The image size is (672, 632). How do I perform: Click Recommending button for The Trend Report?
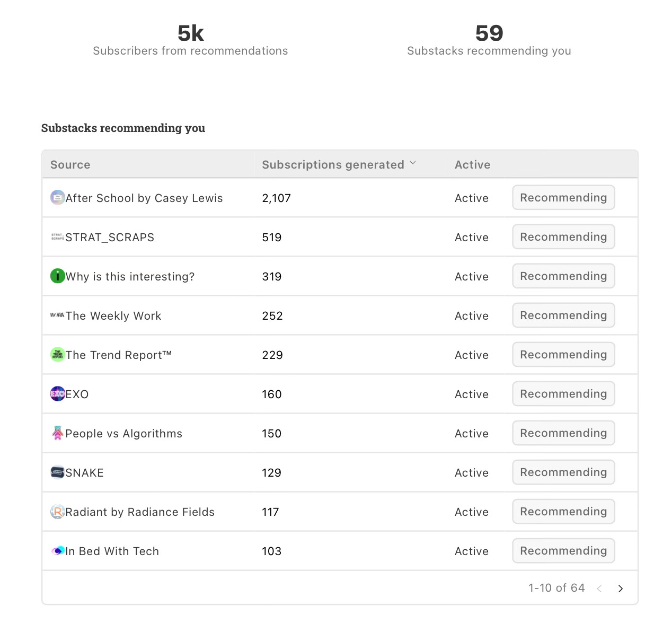click(563, 355)
